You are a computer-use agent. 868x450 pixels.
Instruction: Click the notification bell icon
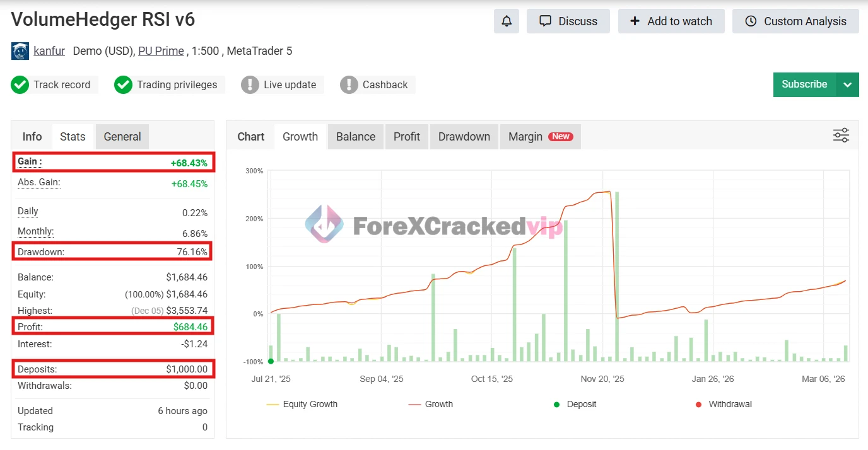click(507, 21)
